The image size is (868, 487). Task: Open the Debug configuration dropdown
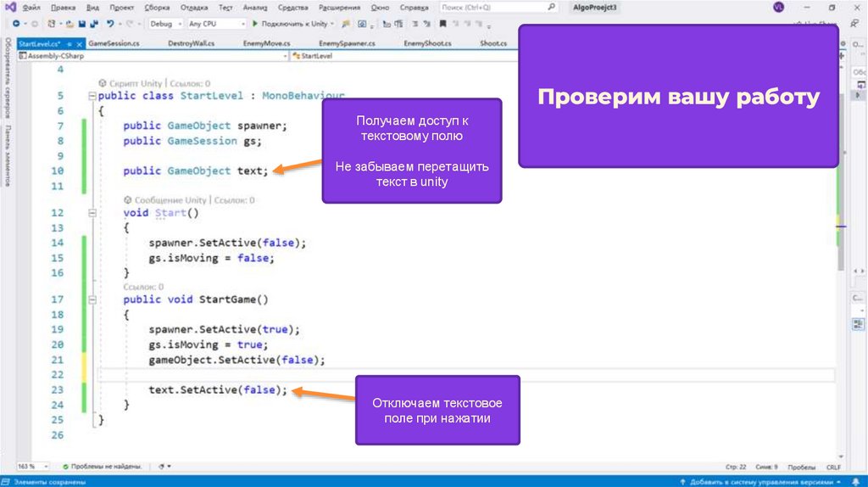[164, 24]
